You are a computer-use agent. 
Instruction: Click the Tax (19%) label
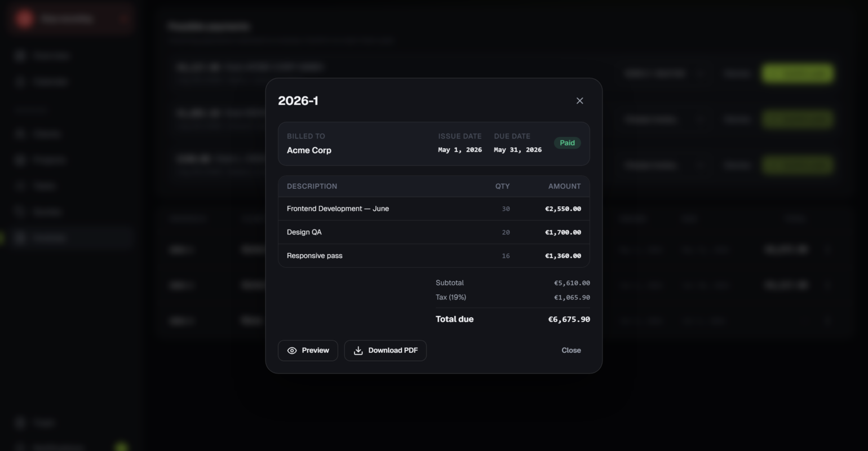pyautogui.click(x=451, y=298)
